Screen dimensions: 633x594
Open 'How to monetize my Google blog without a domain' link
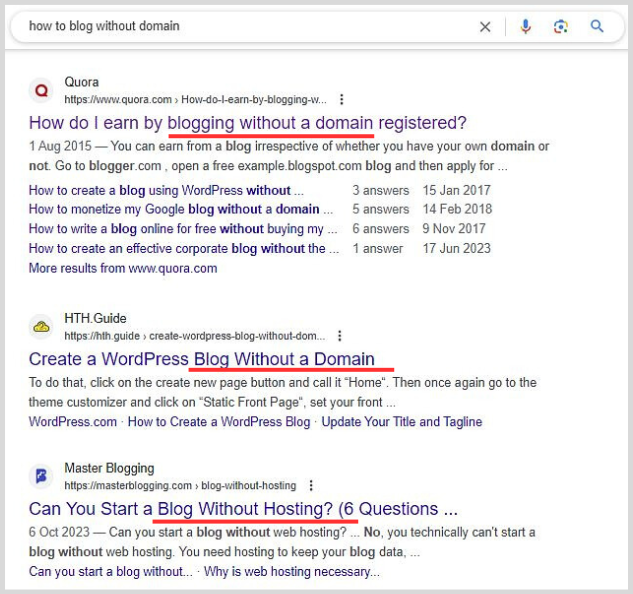click(x=181, y=209)
